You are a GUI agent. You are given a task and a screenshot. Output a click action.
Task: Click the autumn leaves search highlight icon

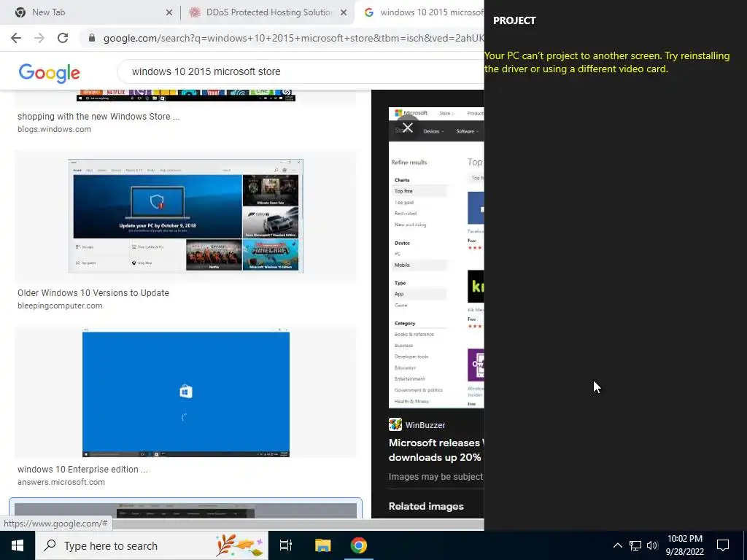[x=239, y=545]
